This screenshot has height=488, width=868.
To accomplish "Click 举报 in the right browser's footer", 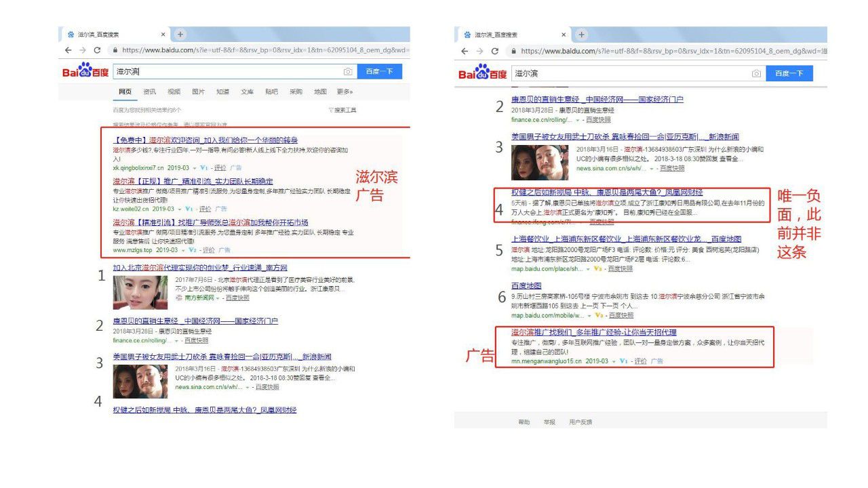I will click(x=549, y=422).
